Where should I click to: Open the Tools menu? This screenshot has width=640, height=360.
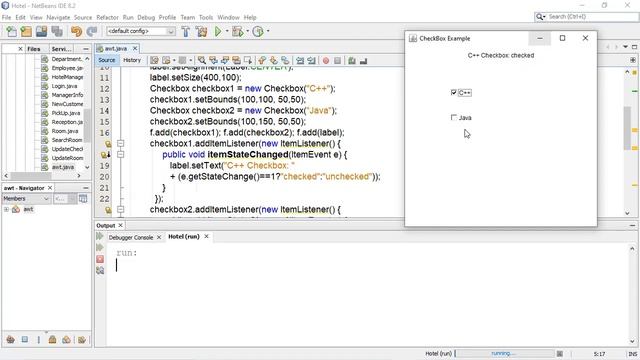coord(206,18)
